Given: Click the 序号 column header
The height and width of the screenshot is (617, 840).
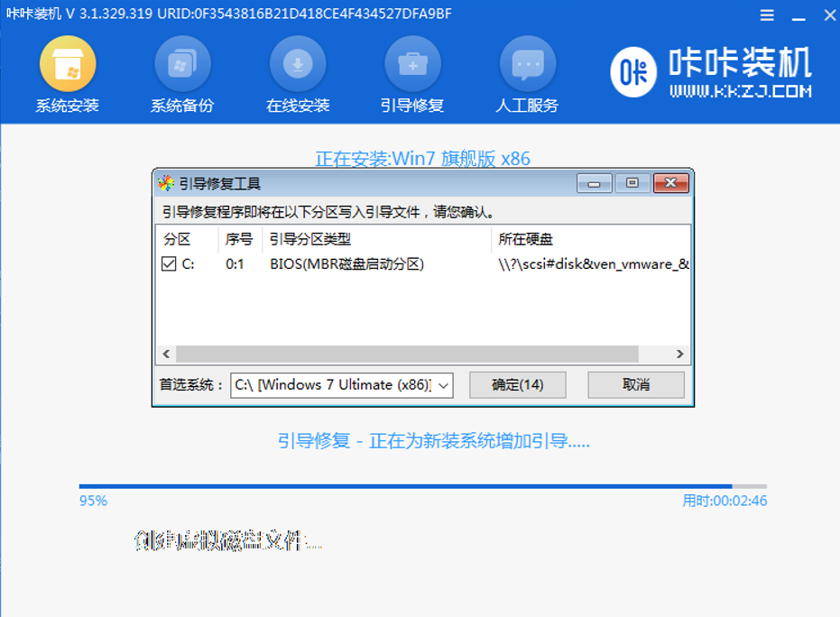Looking at the screenshot, I should tap(240, 239).
